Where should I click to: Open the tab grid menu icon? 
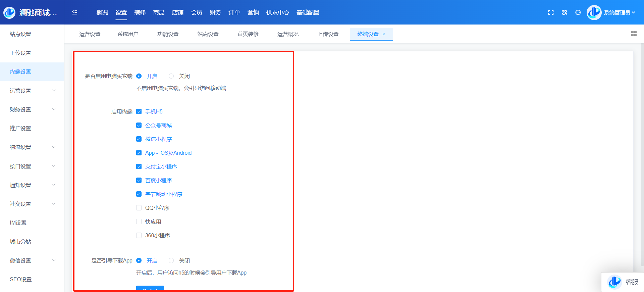634,34
